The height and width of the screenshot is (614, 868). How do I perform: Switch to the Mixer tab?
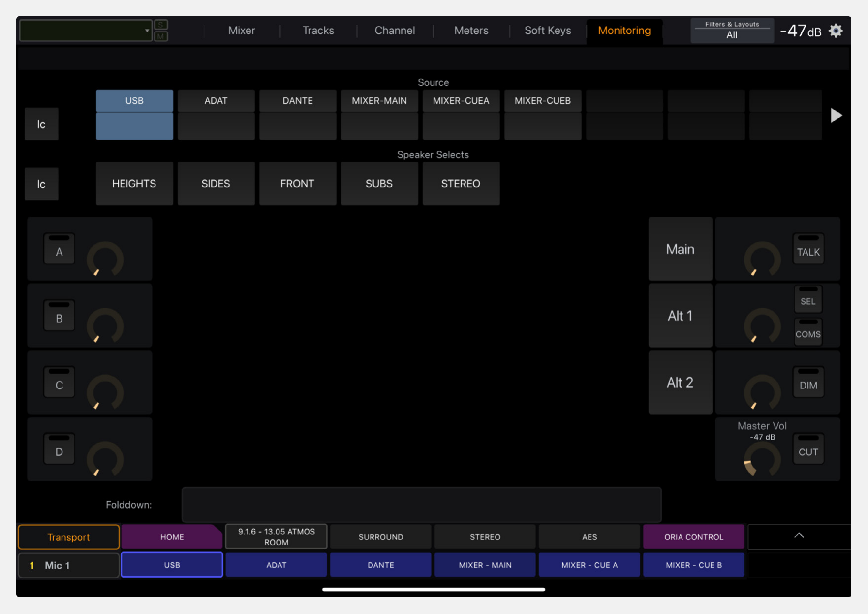point(242,31)
